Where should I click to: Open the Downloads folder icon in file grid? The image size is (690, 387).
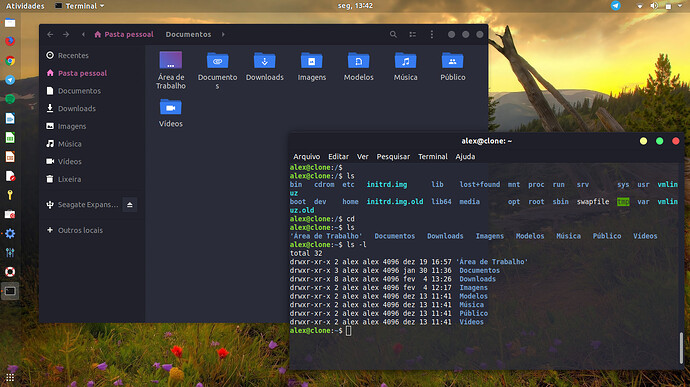pyautogui.click(x=264, y=60)
